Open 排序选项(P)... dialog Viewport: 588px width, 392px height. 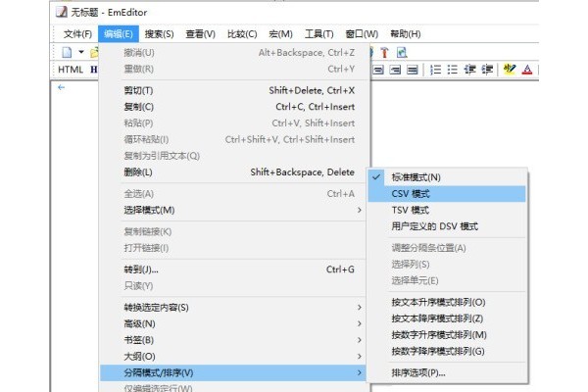pyautogui.click(x=447, y=372)
